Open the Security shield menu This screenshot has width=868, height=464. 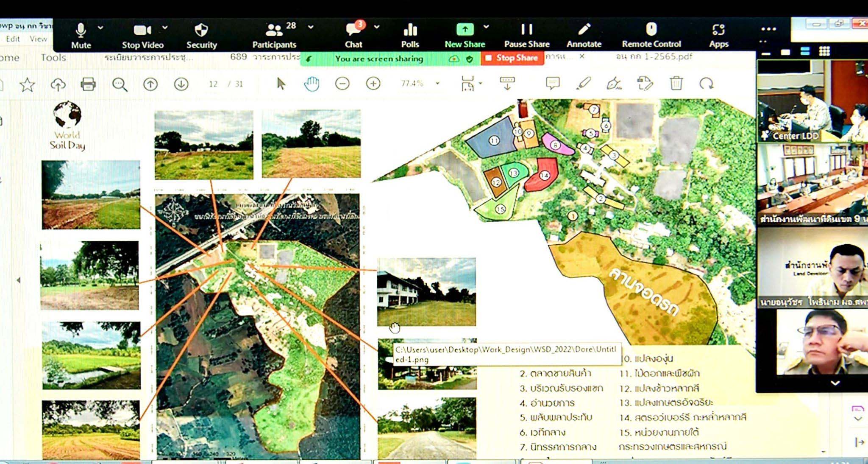click(x=201, y=36)
